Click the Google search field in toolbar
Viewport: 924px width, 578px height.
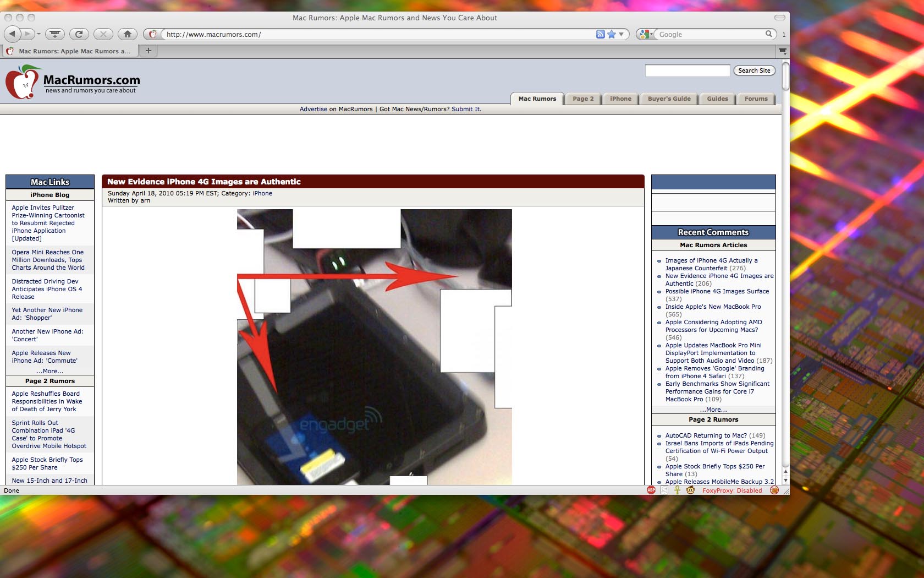(x=711, y=34)
